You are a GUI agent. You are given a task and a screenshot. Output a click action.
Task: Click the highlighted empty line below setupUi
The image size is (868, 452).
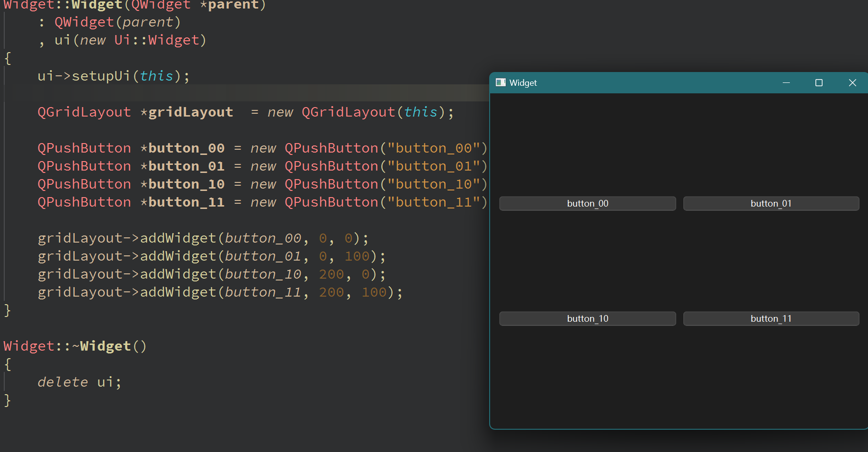point(237,93)
